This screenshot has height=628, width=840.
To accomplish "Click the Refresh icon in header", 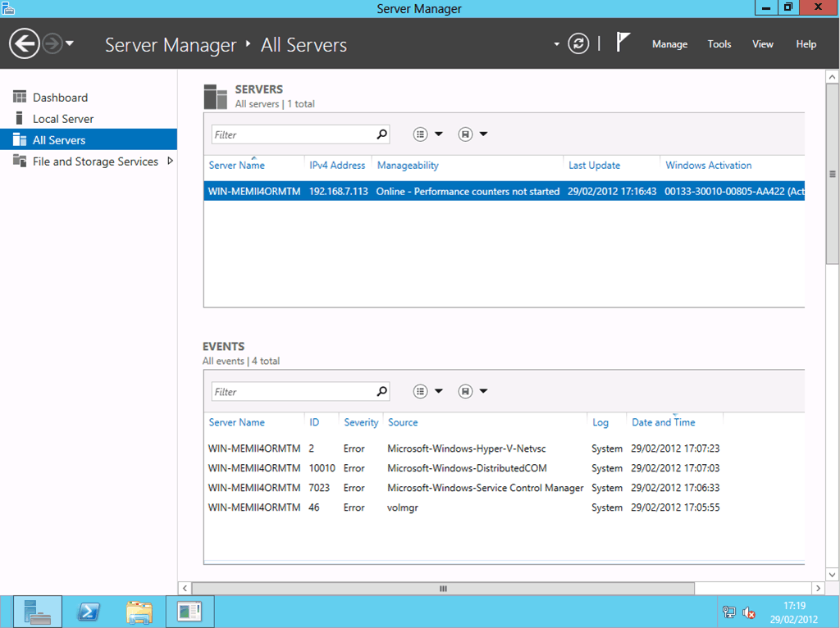I will coord(578,44).
